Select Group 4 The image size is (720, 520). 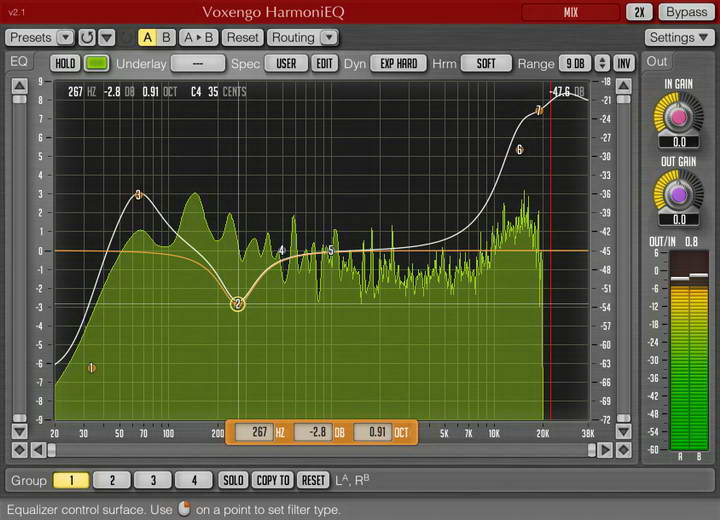pyautogui.click(x=194, y=480)
